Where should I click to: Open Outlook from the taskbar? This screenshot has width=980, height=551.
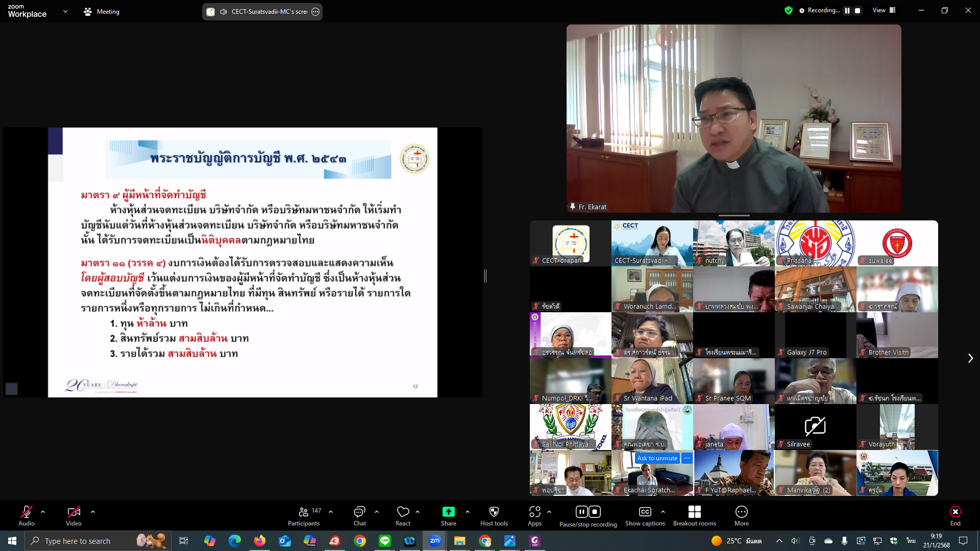click(285, 541)
